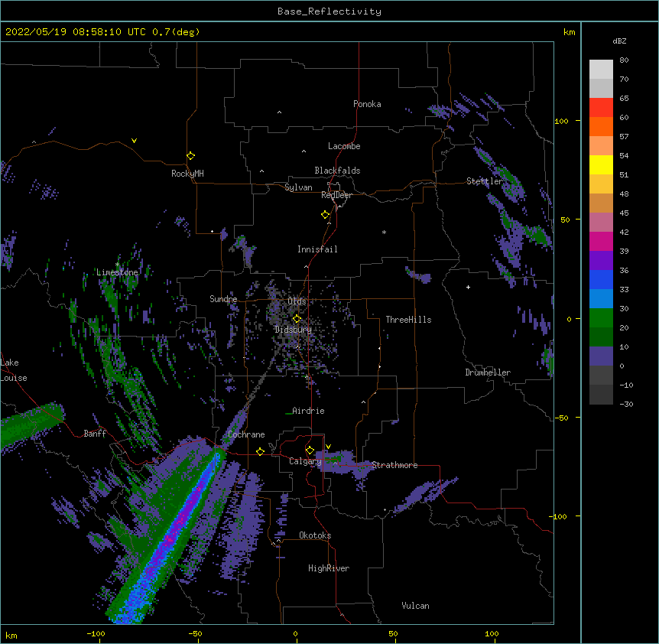Click the dBZ legend heading
659x644 pixels.
pos(619,41)
